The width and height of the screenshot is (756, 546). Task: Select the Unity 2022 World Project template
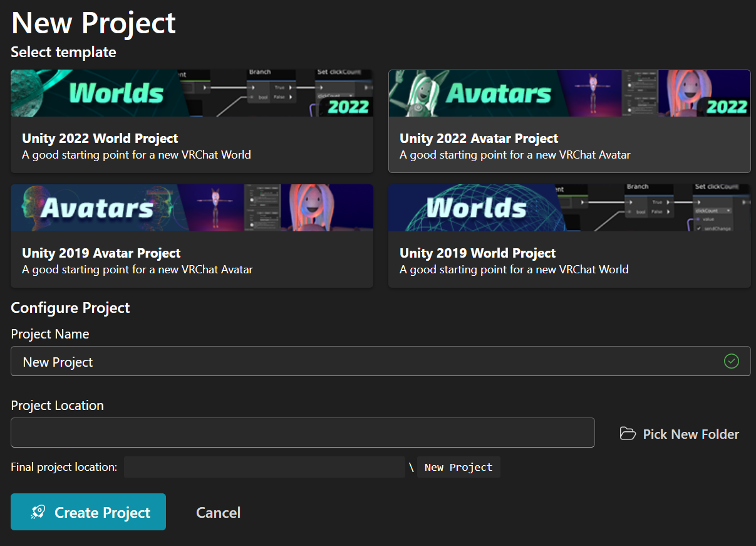click(x=192, y=121)
